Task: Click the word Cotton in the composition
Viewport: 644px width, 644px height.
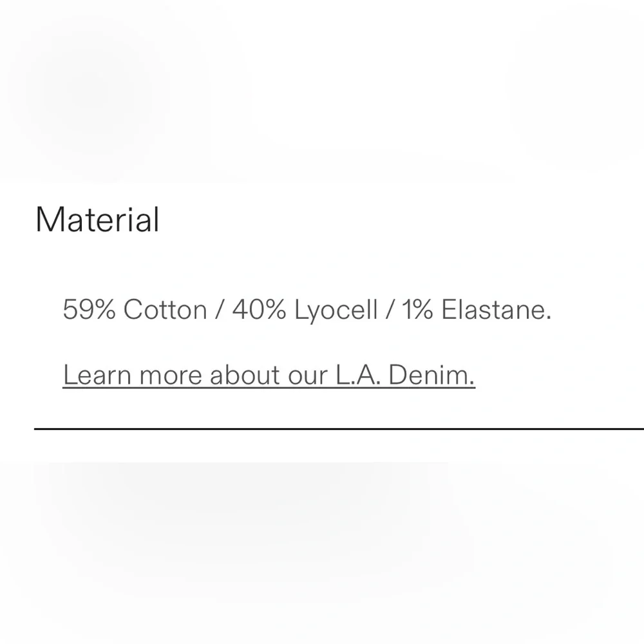Action: tap(165, 310)
